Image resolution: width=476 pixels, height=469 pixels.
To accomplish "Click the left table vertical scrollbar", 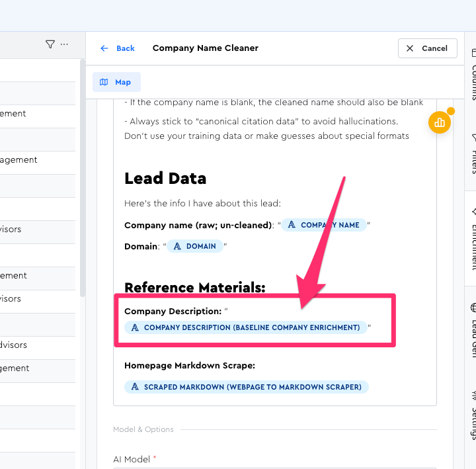I will [82, 179].
